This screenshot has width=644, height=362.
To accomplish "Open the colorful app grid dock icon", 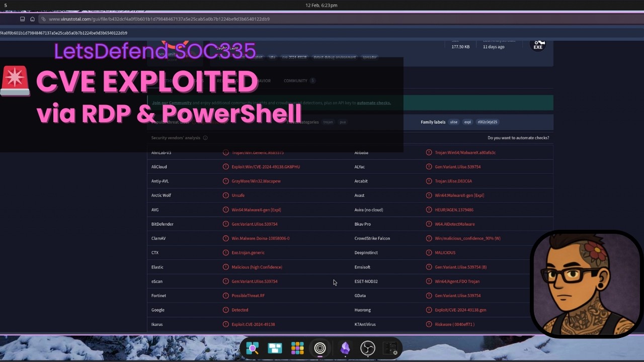I will click(297, 348).
